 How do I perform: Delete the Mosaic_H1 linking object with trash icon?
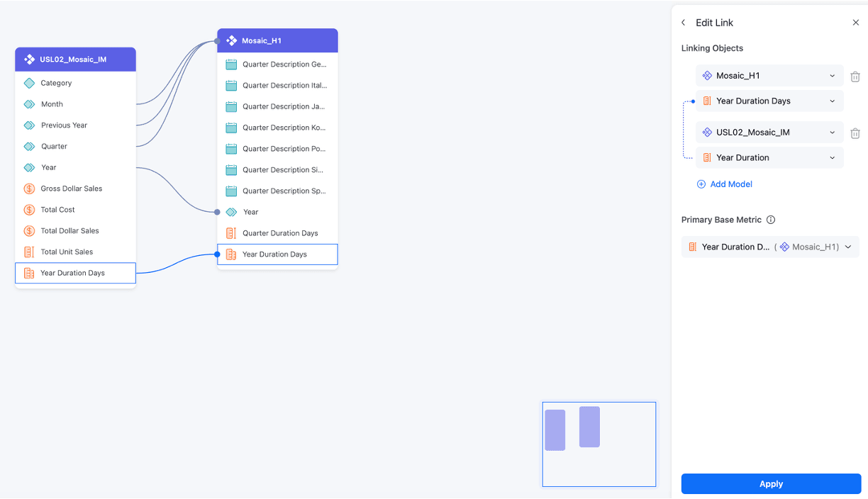click(855, 76)
